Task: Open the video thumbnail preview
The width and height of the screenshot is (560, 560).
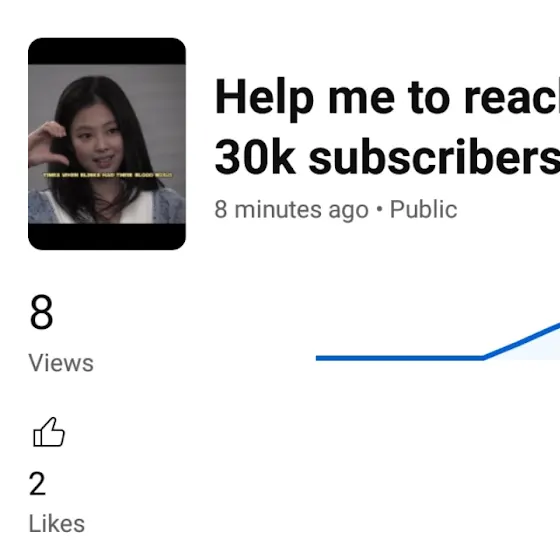Action: point(107,144)
